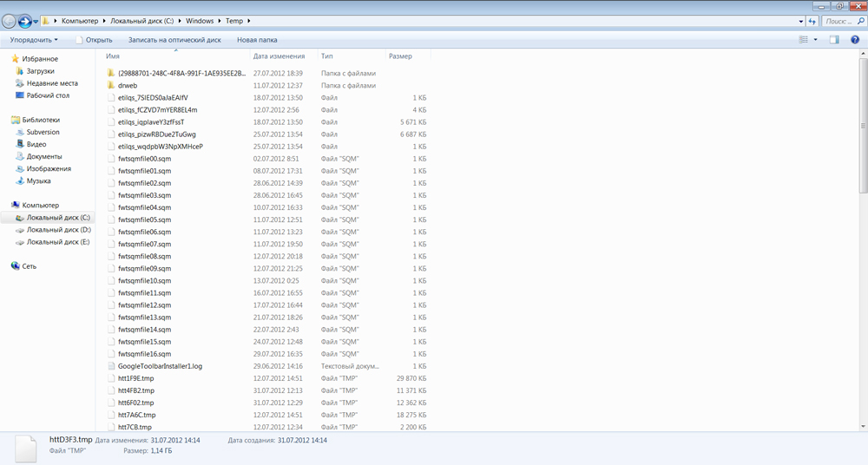Select Компьютер in the address breadcrumb

(80, 21)
